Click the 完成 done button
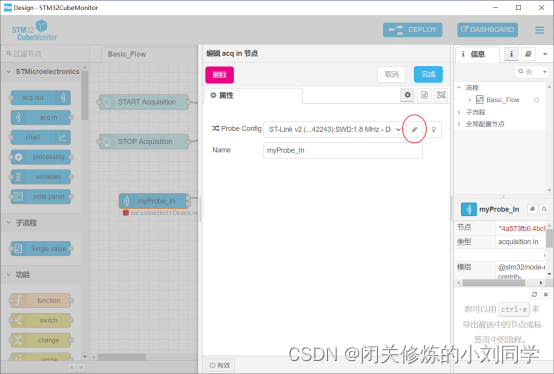Screen dimensions: 554x374 click(428, 75)
